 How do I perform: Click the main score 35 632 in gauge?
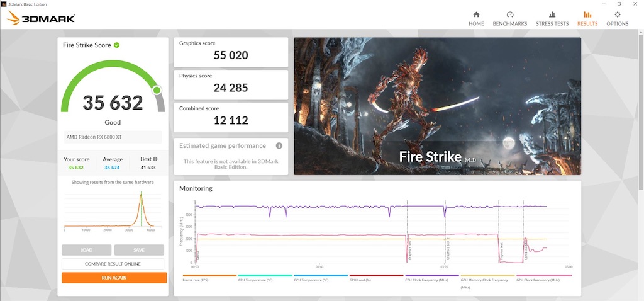(x=113, y=103)
